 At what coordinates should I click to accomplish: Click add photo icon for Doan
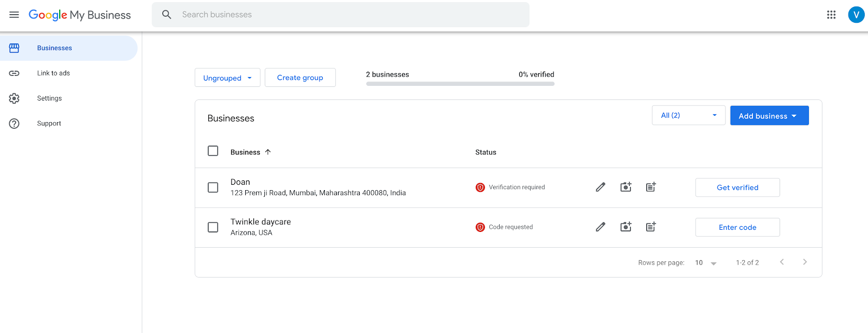point(626,187)
